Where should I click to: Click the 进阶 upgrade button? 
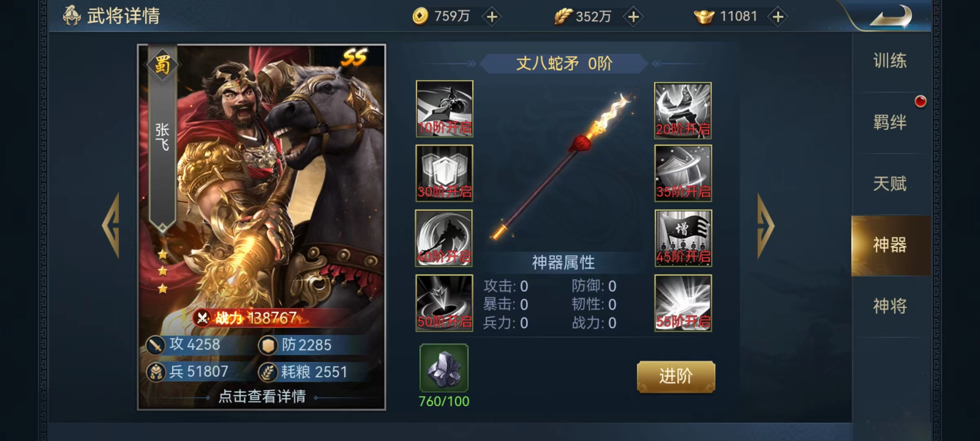click(x=676, y=376)
